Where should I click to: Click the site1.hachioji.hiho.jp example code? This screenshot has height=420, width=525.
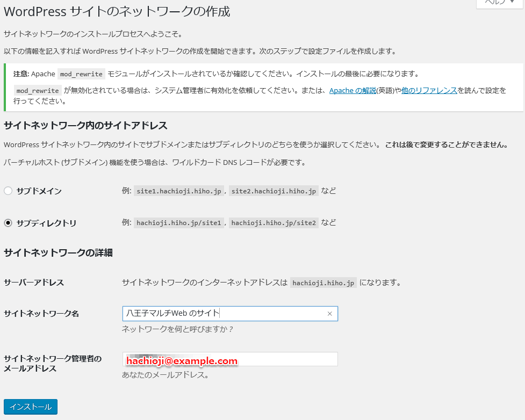click(x=178, y=191)
